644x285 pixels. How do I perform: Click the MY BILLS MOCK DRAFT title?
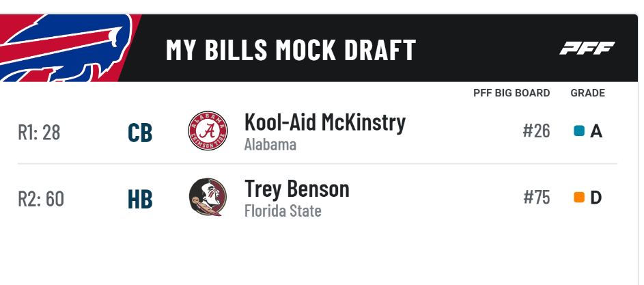tap(291, 50)
